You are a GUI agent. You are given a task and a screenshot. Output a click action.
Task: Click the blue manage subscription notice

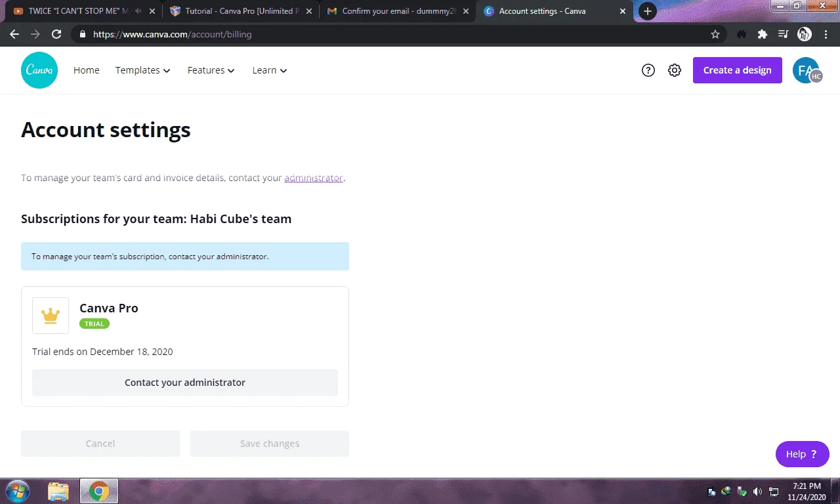tap(185, 257)
